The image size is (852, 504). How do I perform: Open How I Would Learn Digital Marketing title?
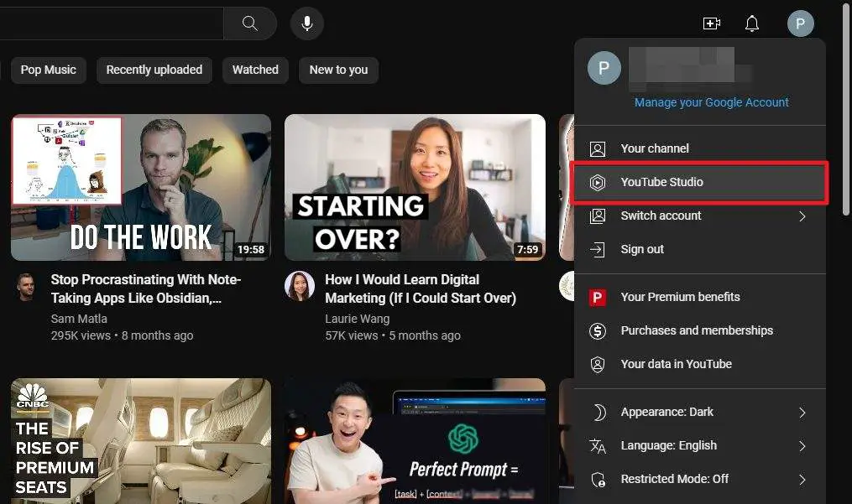(421, 289)
